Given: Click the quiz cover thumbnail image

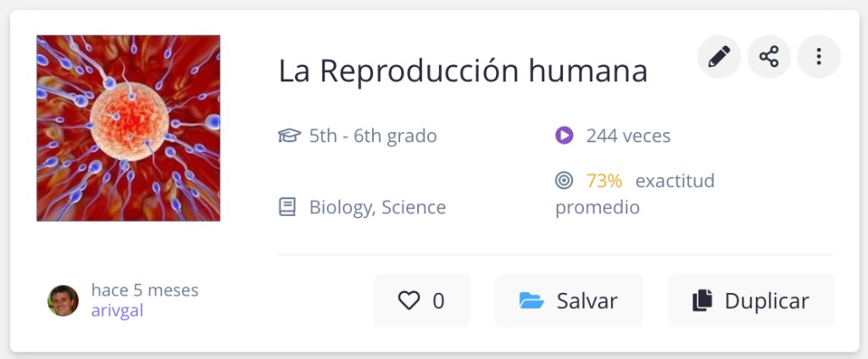Looking at the screenshot, I should coord(128,128).
